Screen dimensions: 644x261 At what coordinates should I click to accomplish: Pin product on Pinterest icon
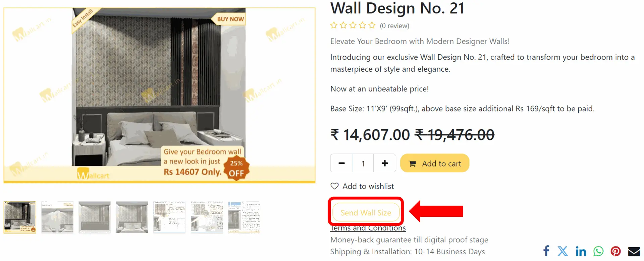(x=616, y=251)
